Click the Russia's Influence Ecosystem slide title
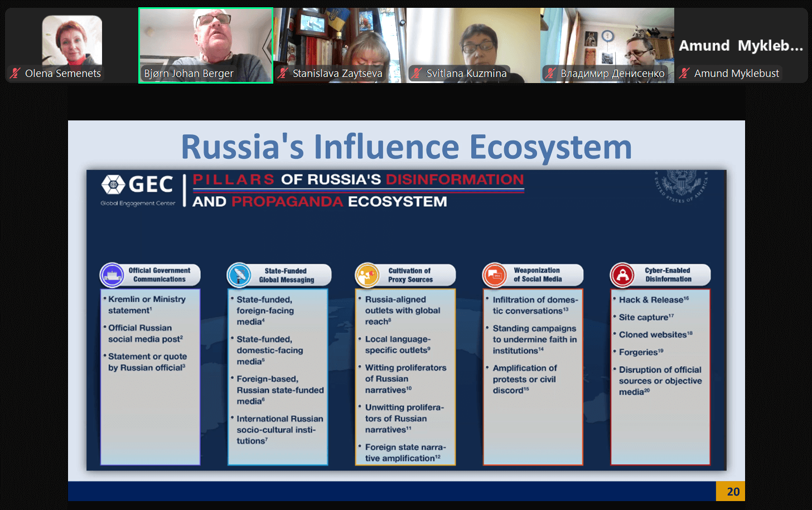Screen dimensions: 812x510 coord(406,147)
